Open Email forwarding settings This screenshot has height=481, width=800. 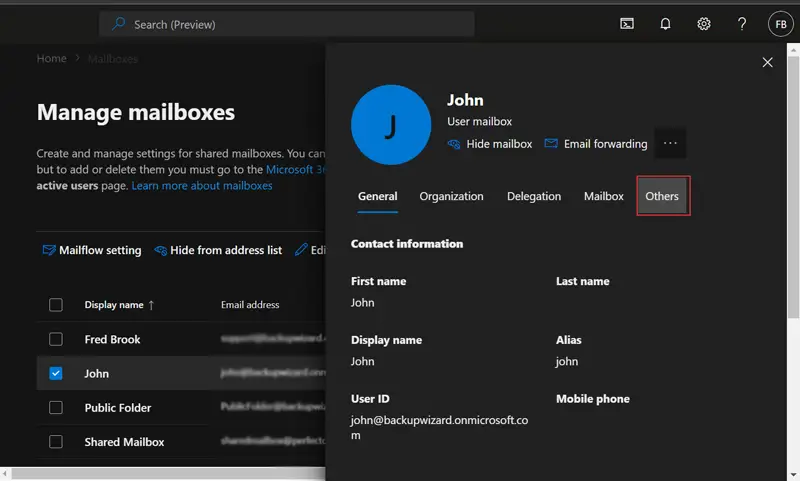pos(596,144)
